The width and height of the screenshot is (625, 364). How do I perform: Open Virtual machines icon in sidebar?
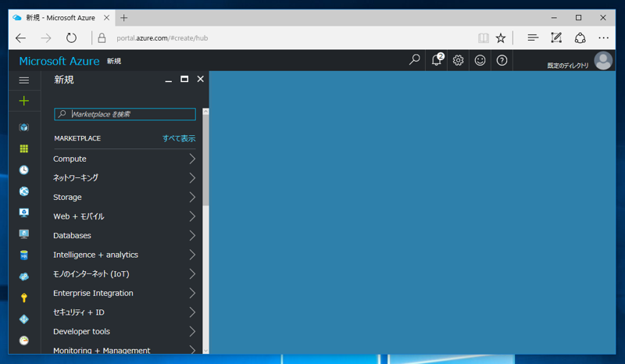tap(24, 234)
